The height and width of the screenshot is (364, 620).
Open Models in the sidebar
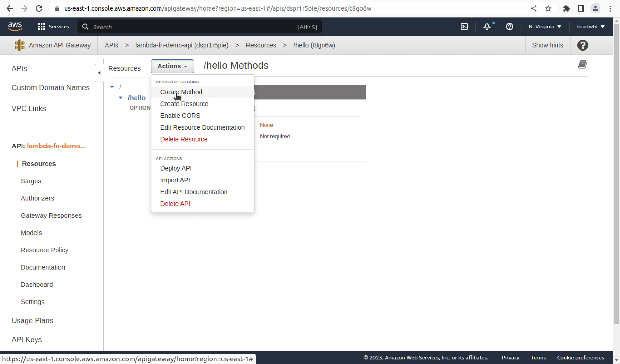tap(31, 233)
